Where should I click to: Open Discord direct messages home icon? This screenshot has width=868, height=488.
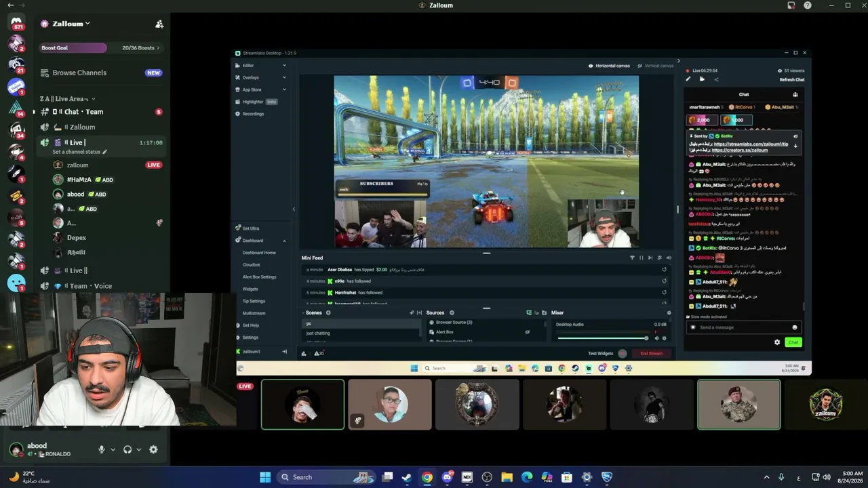(x=16, y=24)
